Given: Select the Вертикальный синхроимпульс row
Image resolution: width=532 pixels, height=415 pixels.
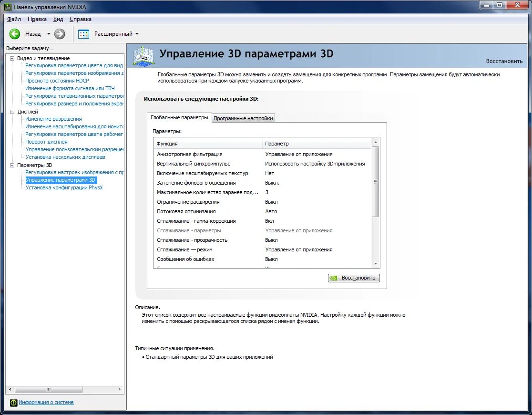Looking at the screenshot, I should click(263, 164).
